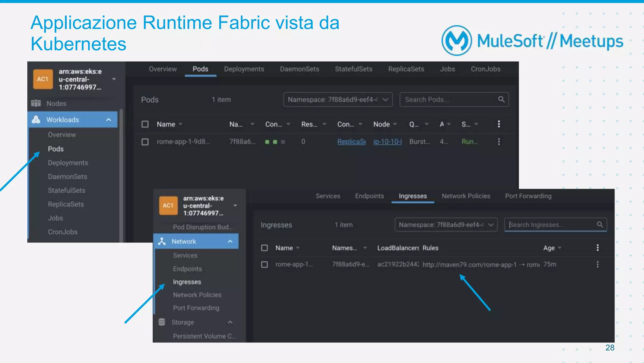Check the rome-app-1-9d8 pod checkbox
Image resolution: width=644 pixels, height=363 pixels.
click(145, 142)
